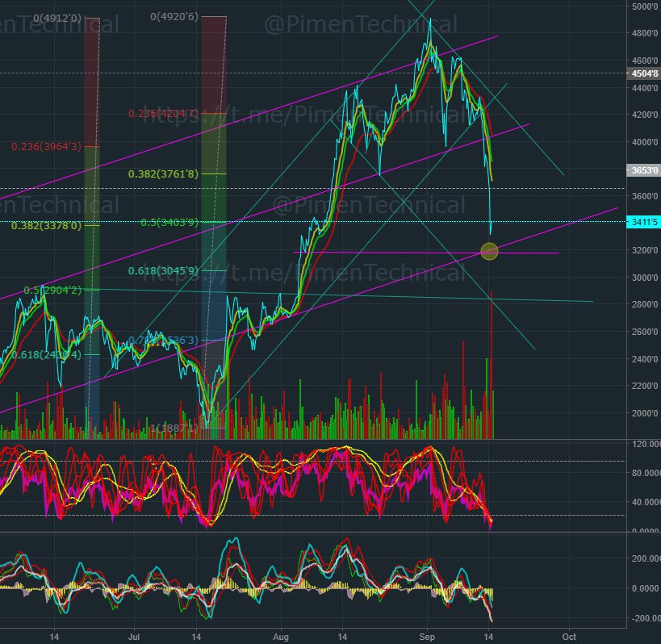This screenshot has height=644, width=661.
Task: Click the 0.382(3761'8) Fibonacci label
Action: click(163, 174)
